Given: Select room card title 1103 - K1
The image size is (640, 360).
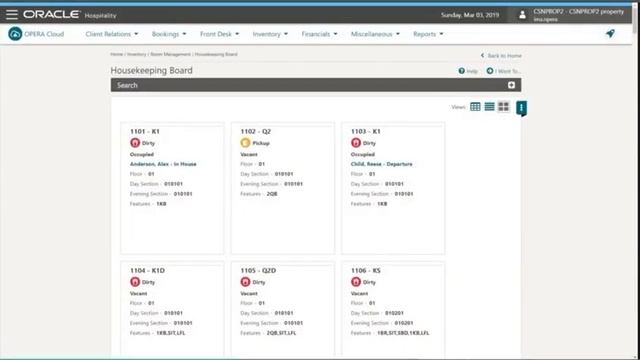Looking at the screenshot, I should pyautogui.click(x=365, y=131).
